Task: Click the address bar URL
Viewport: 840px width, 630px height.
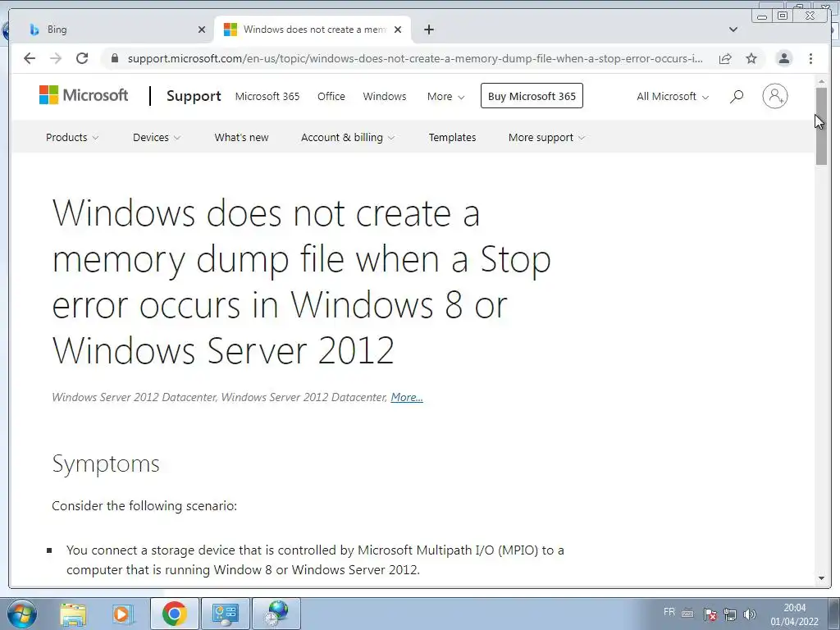Action: coord(415,58)
